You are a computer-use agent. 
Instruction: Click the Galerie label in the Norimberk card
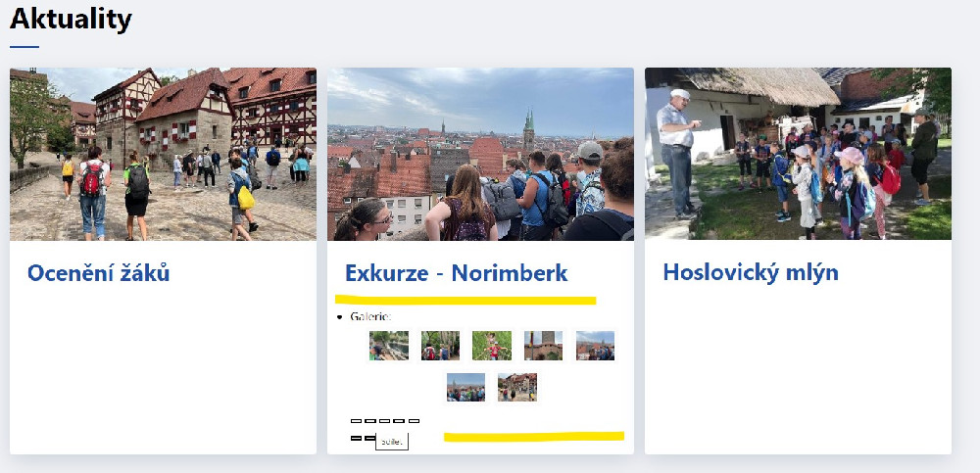pos(370,316)
